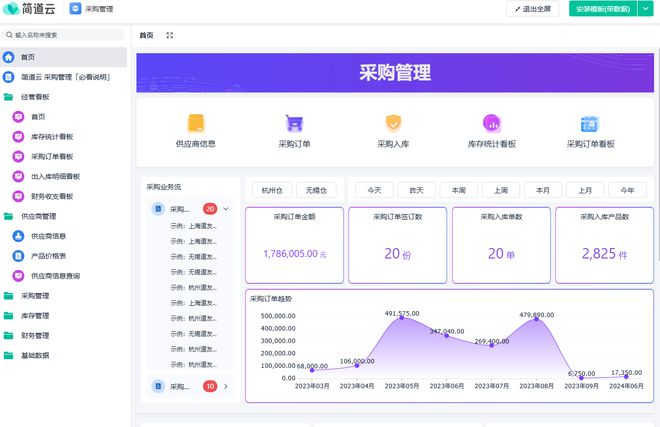Screen dimensions: 660x427
Task: Click the 退出全屏 button
Action: click(x=533, y=9)
